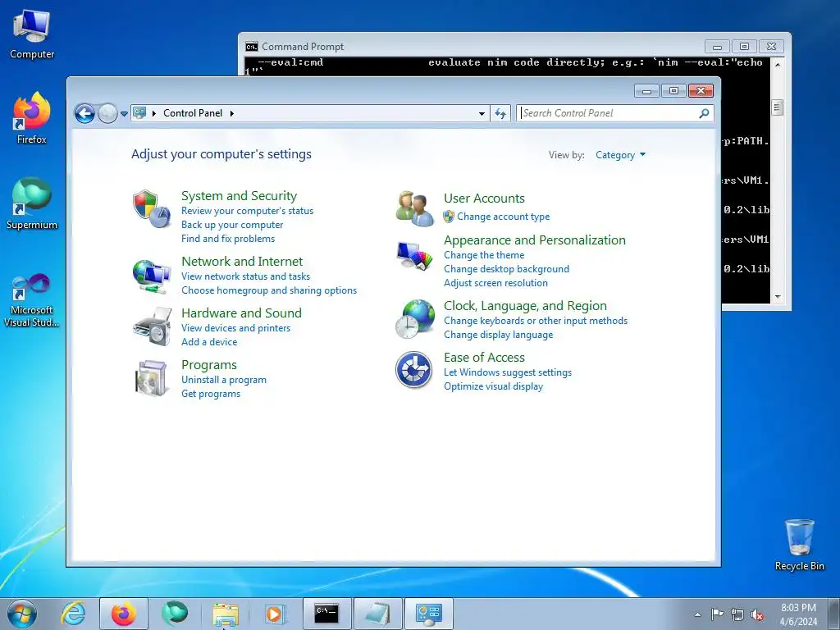Viewport: 840px width, 630px height.
Task: Open the recent pages dropdown arrow
Action: [x=125, y=113]
